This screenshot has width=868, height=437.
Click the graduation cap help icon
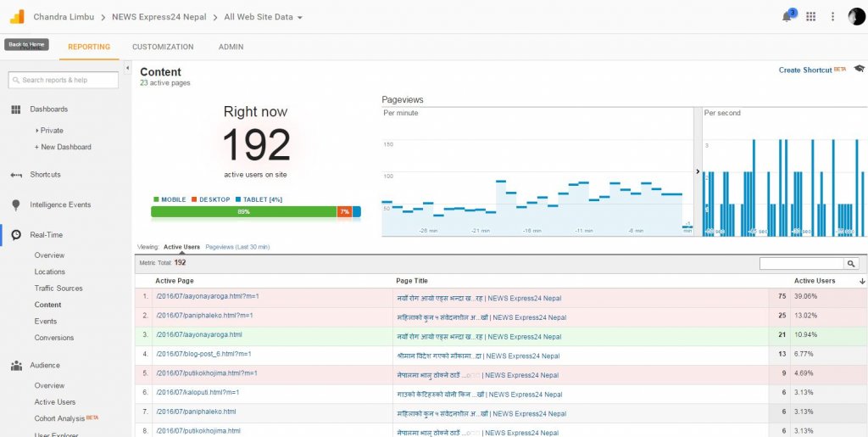(x=860, y=69)
